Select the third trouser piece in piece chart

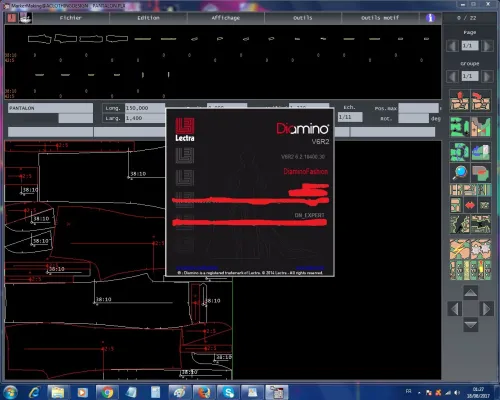(x=91, y=39)
